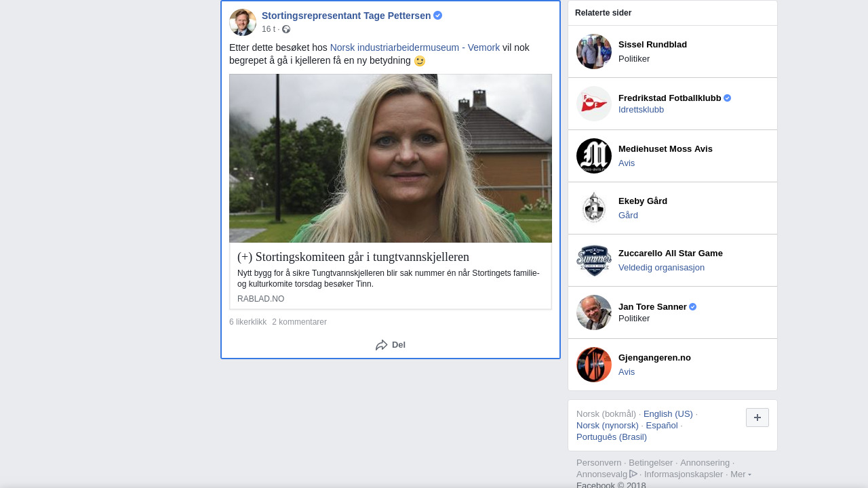This screenshot has width=868, height=488.
Task: Open Norsk industriarbeidermuseum - Vemork link
Action: (414, 47)
